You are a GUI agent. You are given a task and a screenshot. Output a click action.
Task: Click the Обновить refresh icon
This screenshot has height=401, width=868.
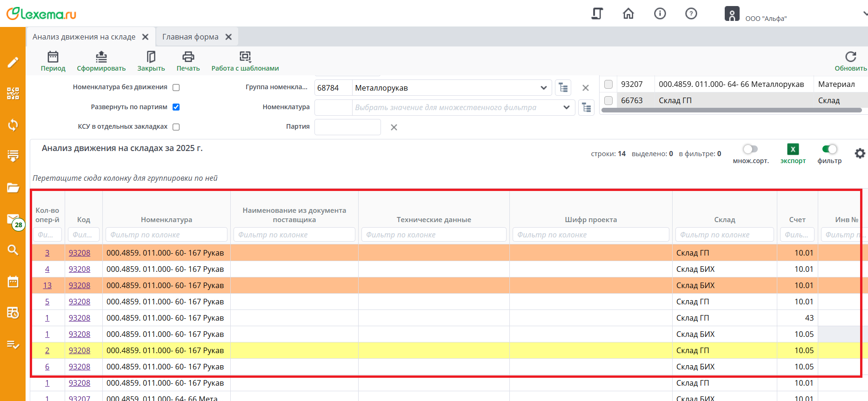pos(850,57)
